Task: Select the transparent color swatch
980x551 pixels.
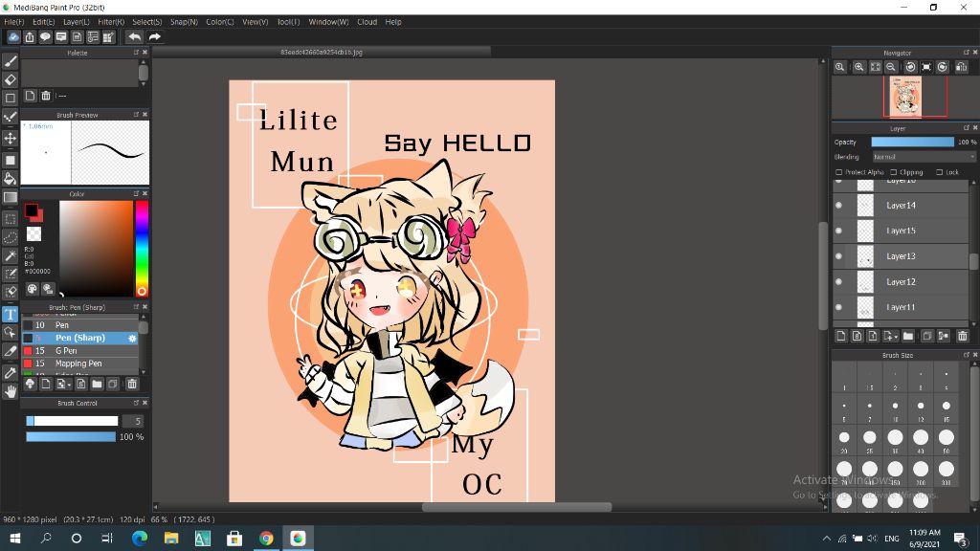Action: (33, 234)
